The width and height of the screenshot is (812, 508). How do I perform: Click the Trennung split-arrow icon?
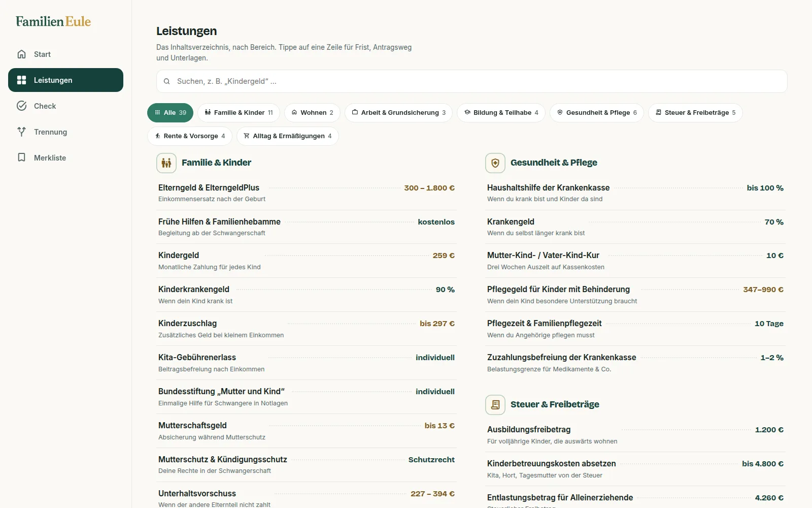tap(21, 132)
